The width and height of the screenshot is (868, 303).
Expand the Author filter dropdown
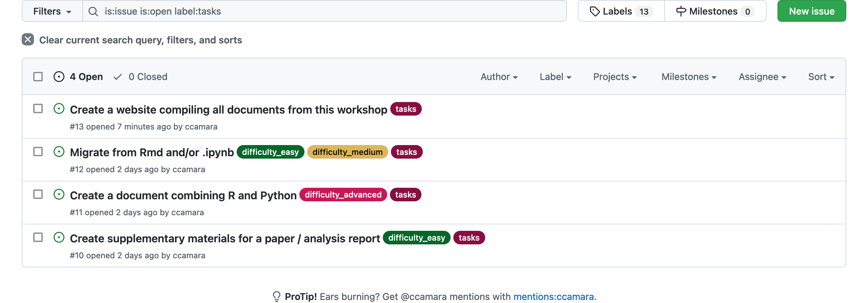[499, 77]
